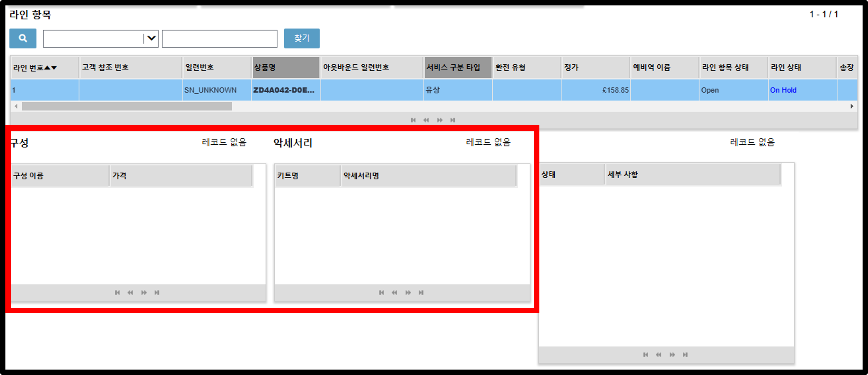The height and width of the screenshot is (375, 868).
Task: Go to next page in line items pager
Action: pyautogui.click(x=440, y=120)
